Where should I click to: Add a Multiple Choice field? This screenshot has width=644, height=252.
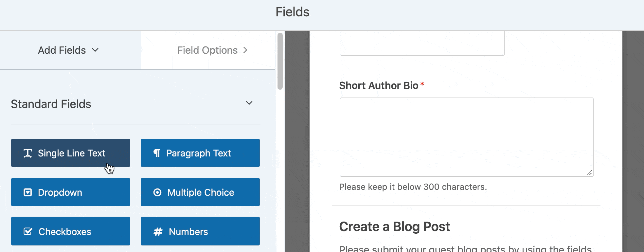coord(200,192)
